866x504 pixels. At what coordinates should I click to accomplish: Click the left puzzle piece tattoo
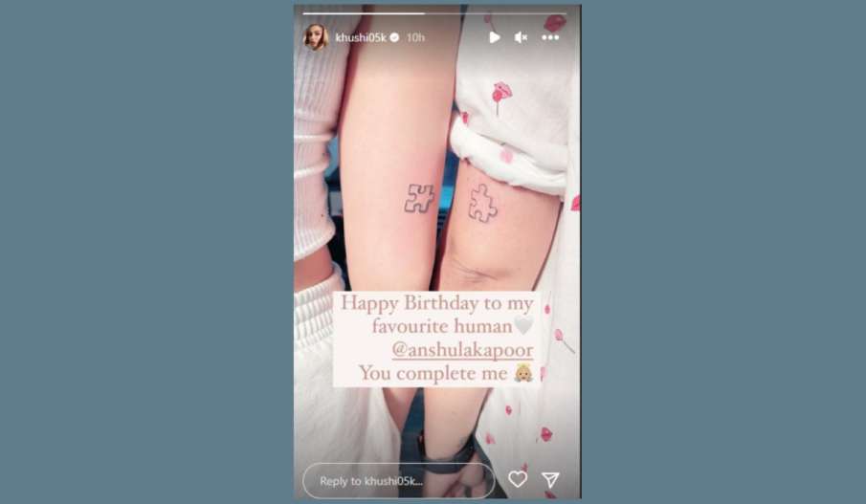point(419,199)
